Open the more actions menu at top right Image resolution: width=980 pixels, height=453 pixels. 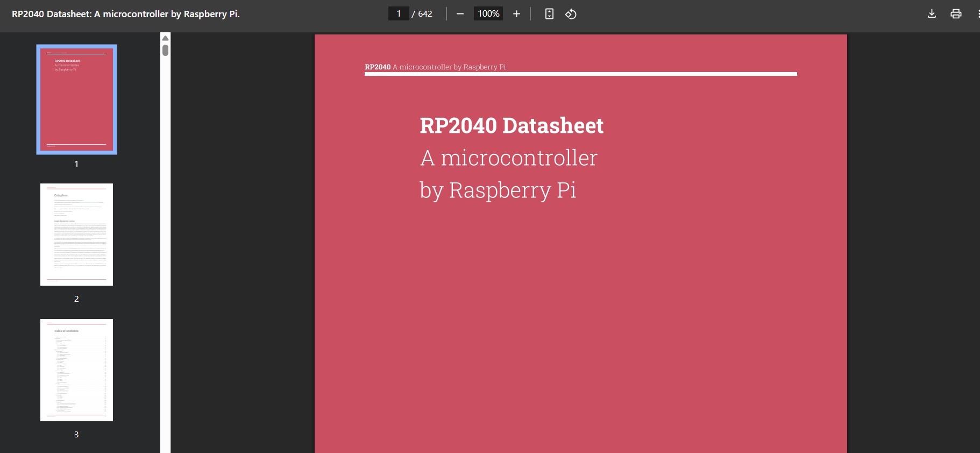[x=978, y=14]
